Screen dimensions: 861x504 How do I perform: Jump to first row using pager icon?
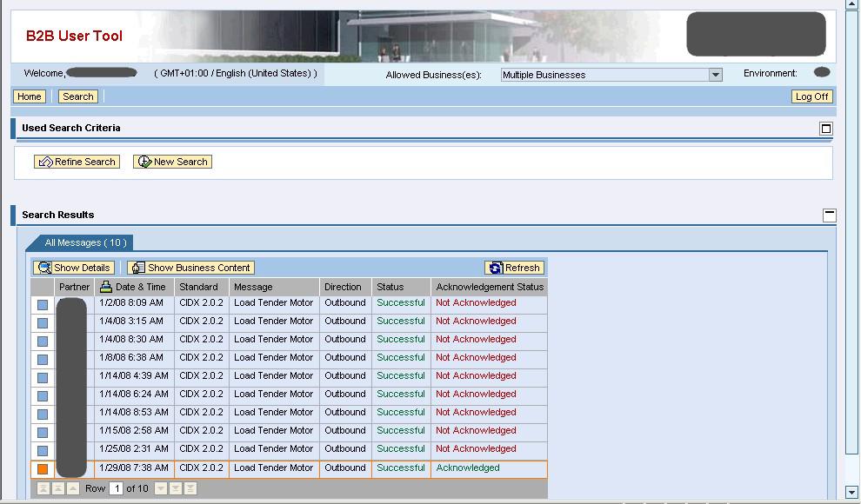tap(43, 488)
